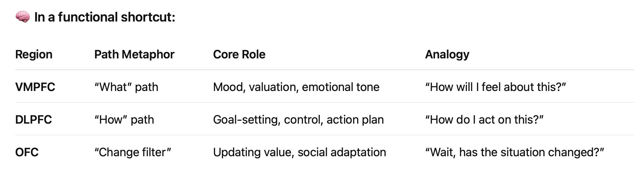Viewport: 644px width, 182px height.
Task: Click the "What" path cell
Action: (x=126, y=87)
